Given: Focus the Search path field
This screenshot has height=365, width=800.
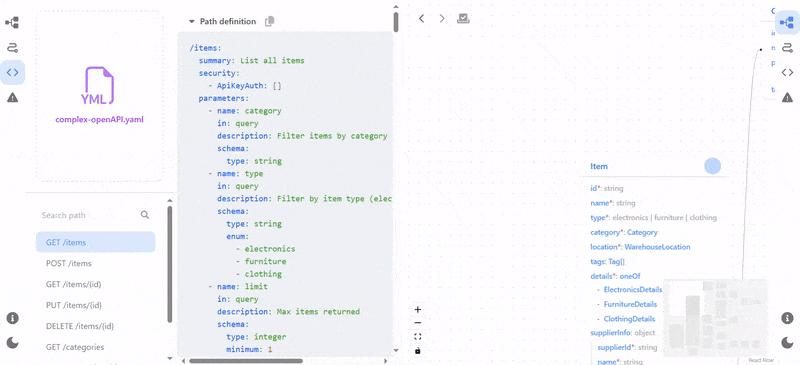Looking at the screenshot, I should 87,215.
